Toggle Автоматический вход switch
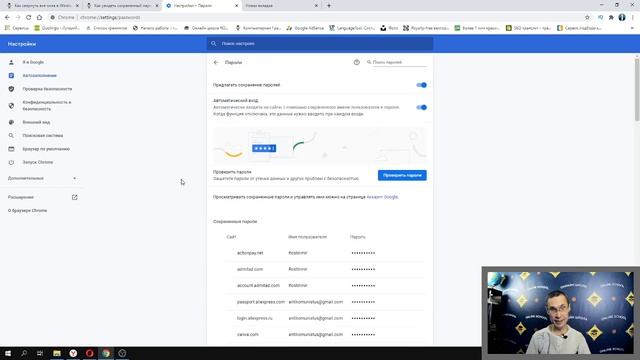640x360 pixels. 421,107
